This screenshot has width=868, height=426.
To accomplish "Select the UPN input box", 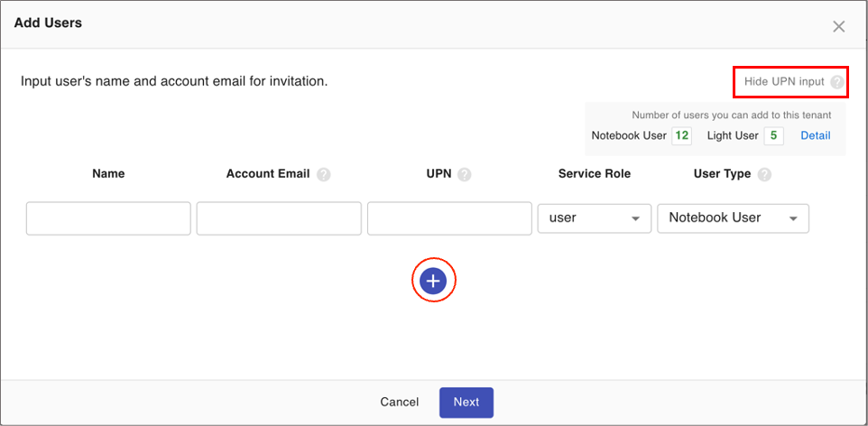I will click(449, 218).
